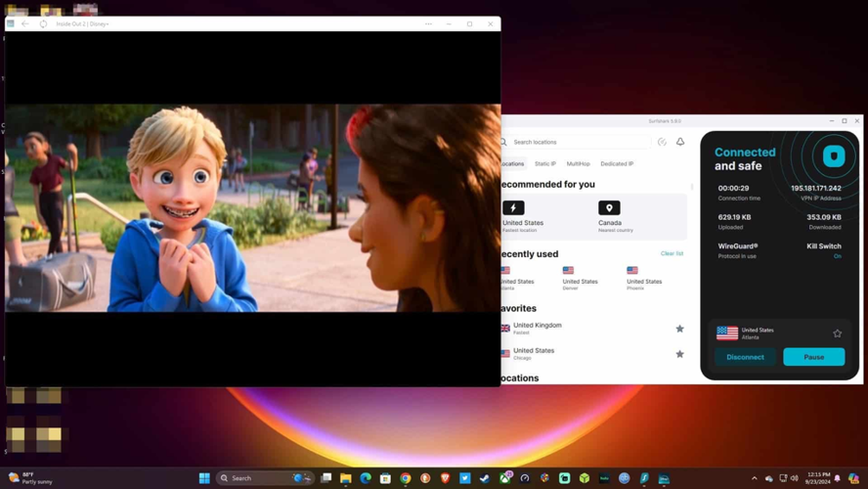The height and width of the screenshot is (489, 868).
Task: Open Steam from the taskbar
Action: click(x=485, y=478)
